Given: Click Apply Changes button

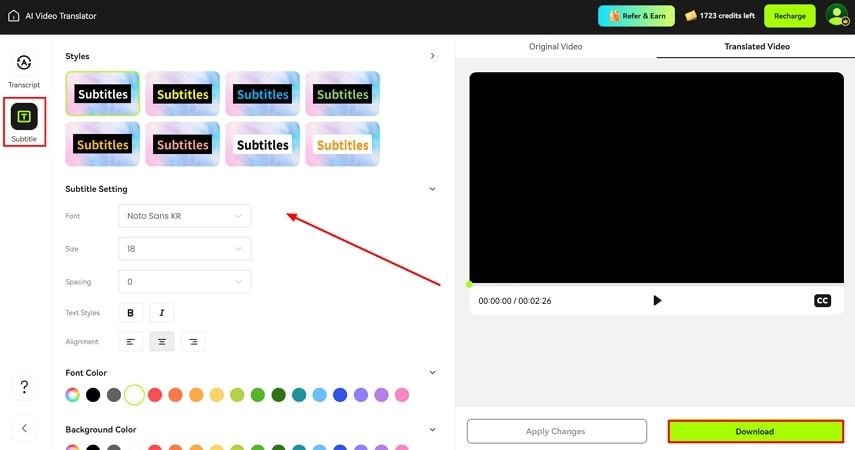Looking at the screenshot, I should pyautogui.click(x=557, y=431).
